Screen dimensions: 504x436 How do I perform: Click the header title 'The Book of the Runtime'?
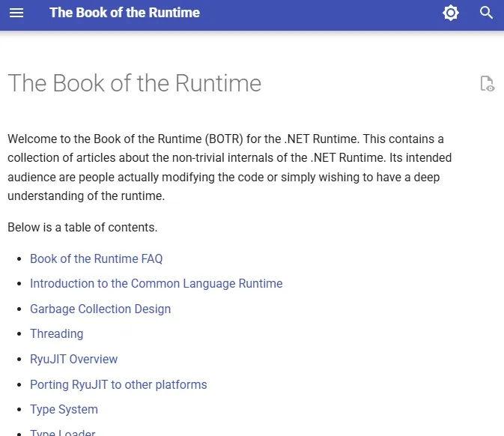[x=125, y=13]
